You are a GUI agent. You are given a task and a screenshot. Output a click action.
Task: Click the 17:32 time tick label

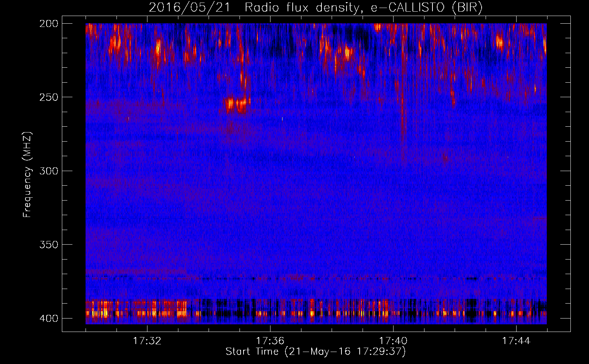[x=147, y=341]
